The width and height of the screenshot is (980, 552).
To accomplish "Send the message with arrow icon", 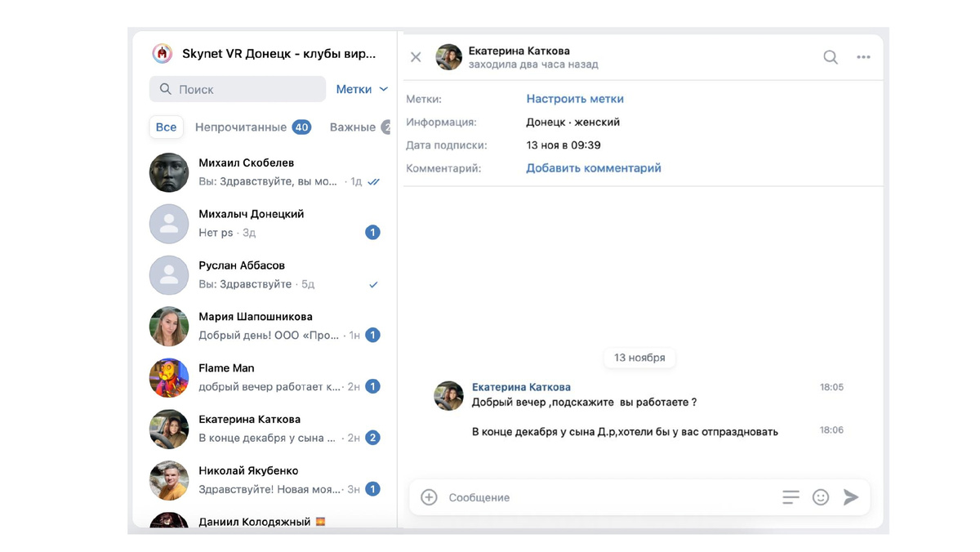I will point(851,496).
